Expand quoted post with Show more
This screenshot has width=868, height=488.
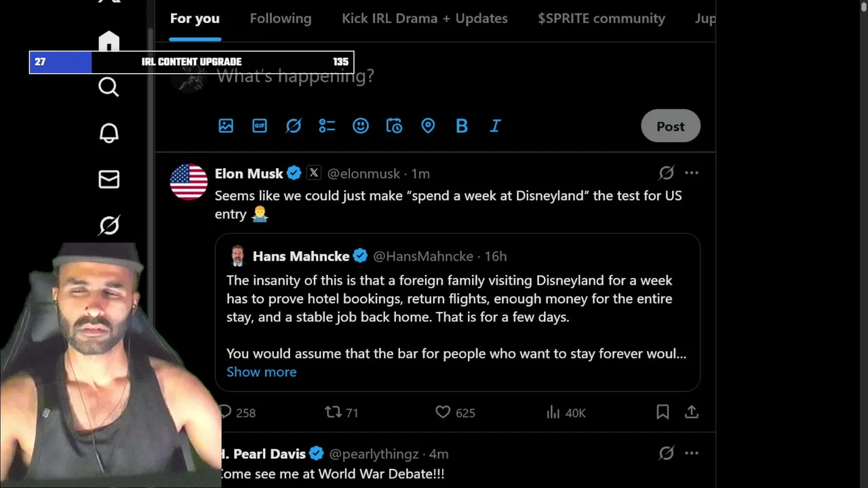tap(261, 371)
